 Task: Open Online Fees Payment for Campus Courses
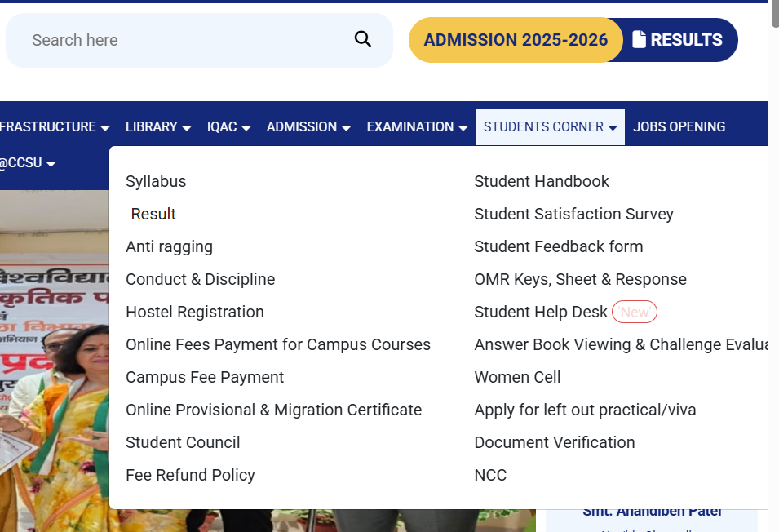pyautogui.click(x=277, y=344)
